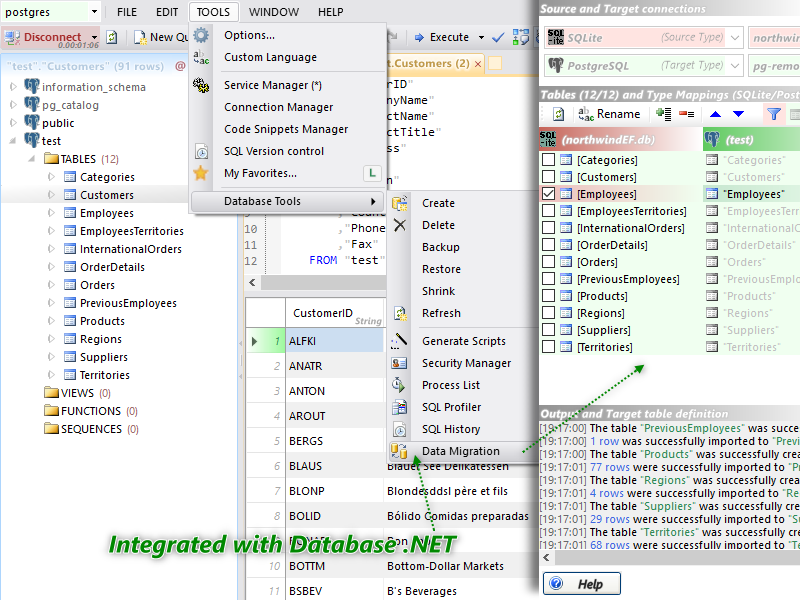Click the Options gear icon in Tools menu

pos(201,35)
